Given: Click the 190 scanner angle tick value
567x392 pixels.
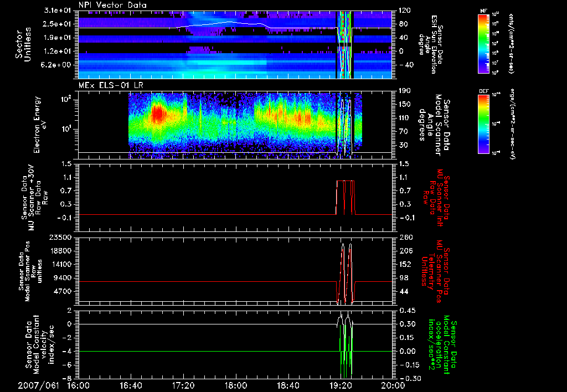Looking at the screenshot, I should pos(405,91).
